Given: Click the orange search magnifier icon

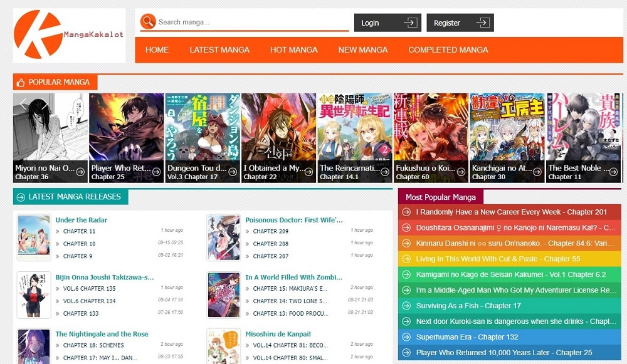Looking at the screenshot, I should (x=148, y=21).
